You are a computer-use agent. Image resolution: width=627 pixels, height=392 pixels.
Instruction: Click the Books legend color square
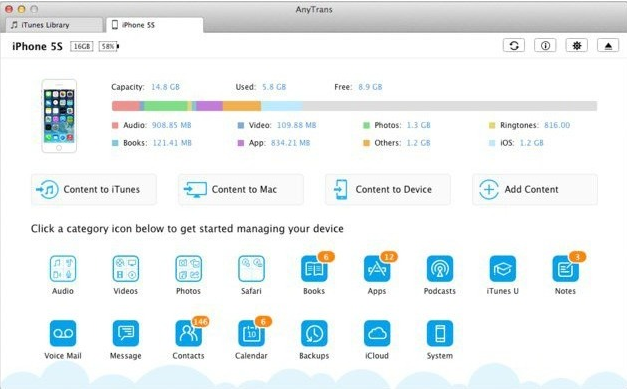pos(115,143)
